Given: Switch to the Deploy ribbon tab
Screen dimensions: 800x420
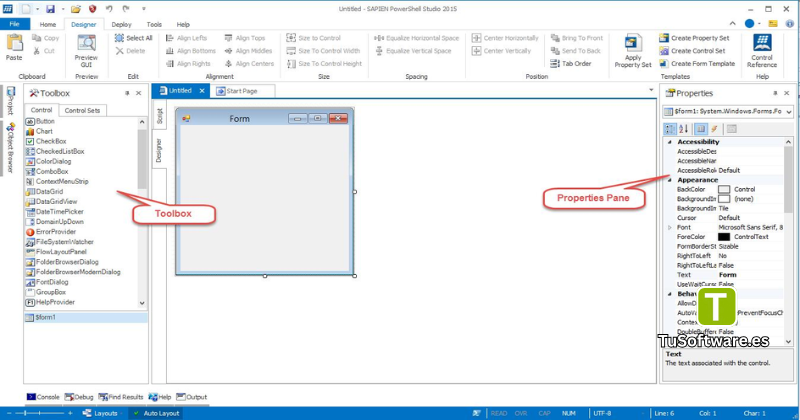Looking at the screenshot, I should pyautogui.click(x=121, y=24).
